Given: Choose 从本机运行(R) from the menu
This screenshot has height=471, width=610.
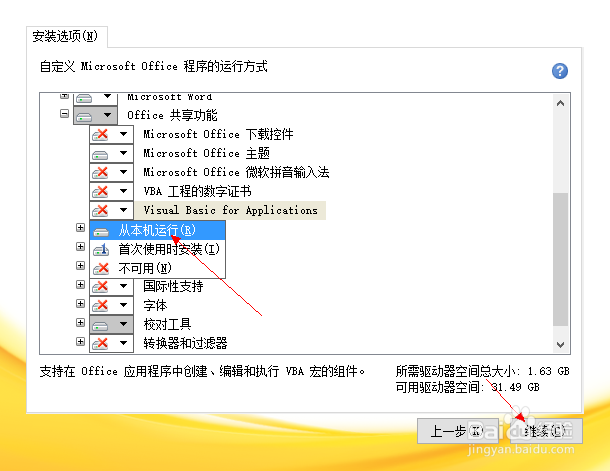Looking at the screenshot, I should pyautogui.click(x=158, y=230).
